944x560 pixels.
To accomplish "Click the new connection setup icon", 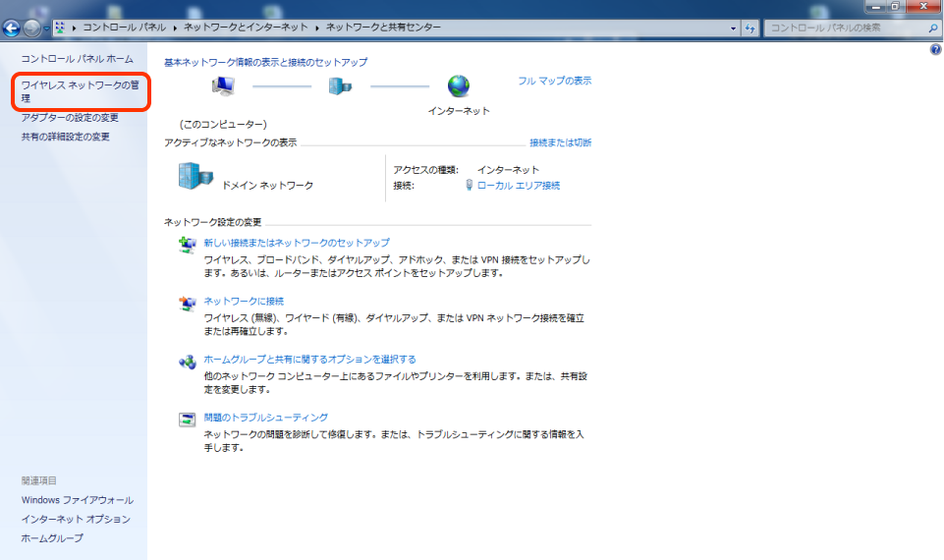I will [x=187, y=246].
